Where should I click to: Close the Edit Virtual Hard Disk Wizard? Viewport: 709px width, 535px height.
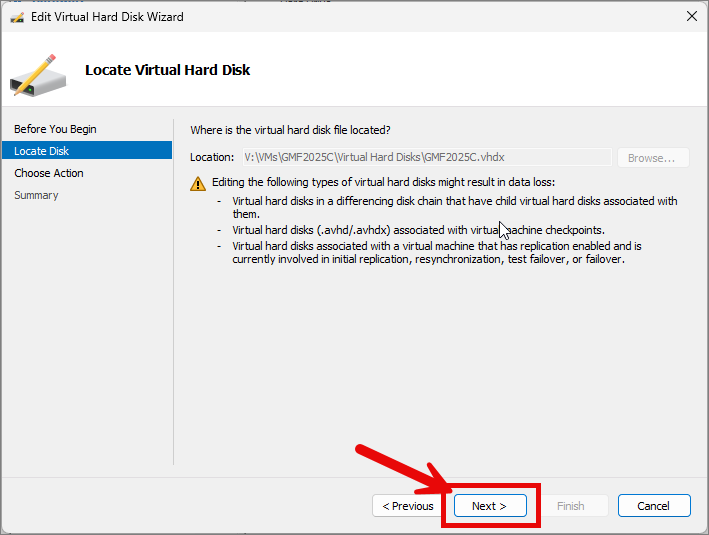[691, 16]
